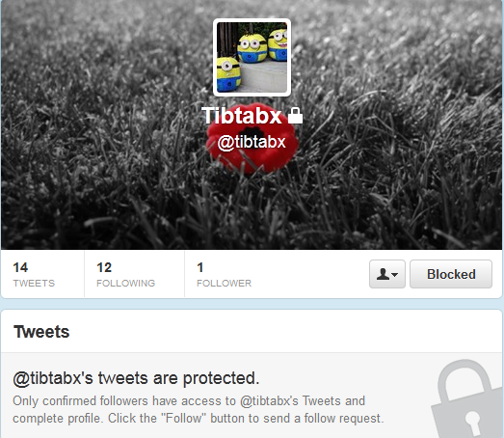Screen dimensions: 504x438
Task: Open the user actions person dropdown
Action: 387,274
